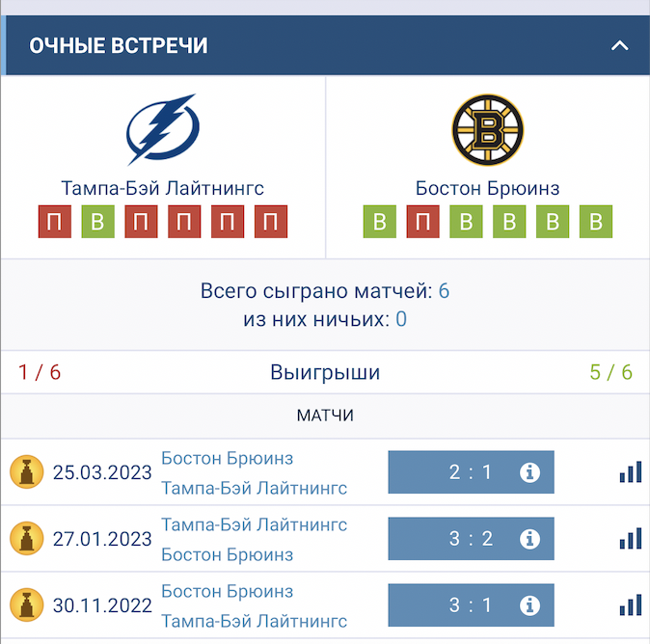Open info for the 27.01.2023 match
Viewport: 650px width, 644px height.
point(529,539)
